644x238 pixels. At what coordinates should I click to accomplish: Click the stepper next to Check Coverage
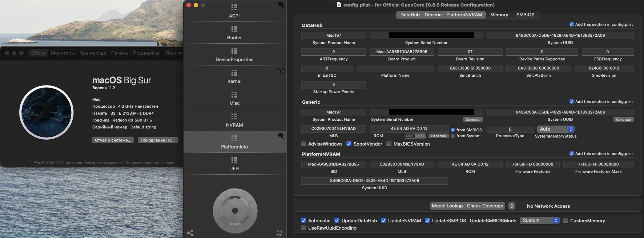click(x=512, y=206)
